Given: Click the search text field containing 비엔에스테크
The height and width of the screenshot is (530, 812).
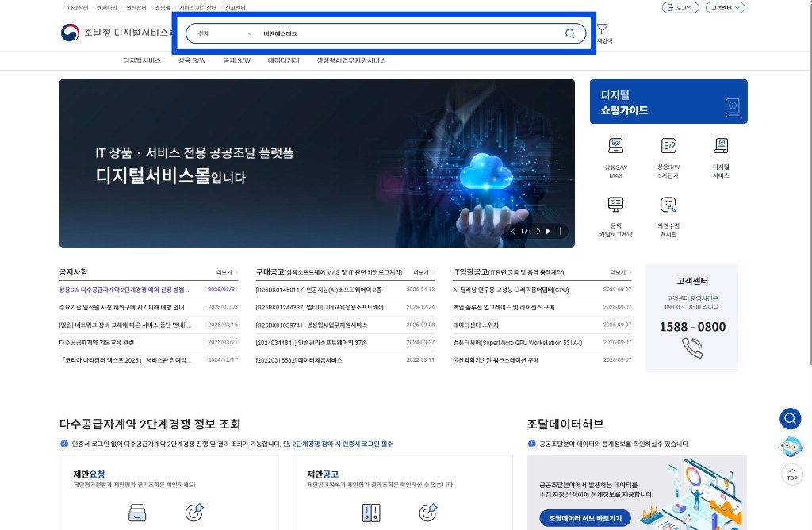Looking at the screenshot, I should coord(409,33).
